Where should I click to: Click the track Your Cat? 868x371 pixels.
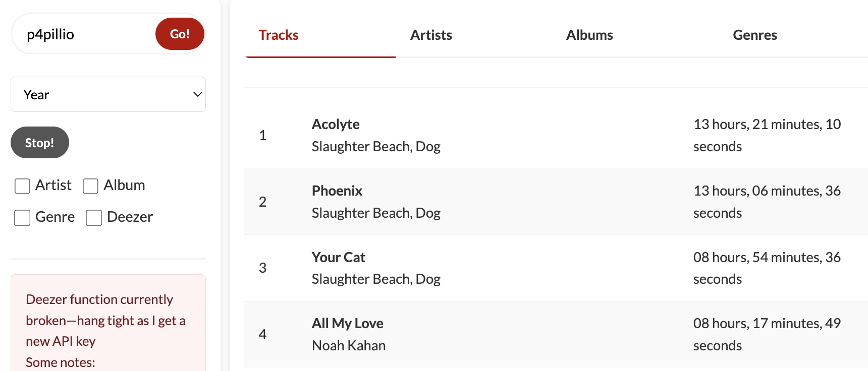coord(338,257)
